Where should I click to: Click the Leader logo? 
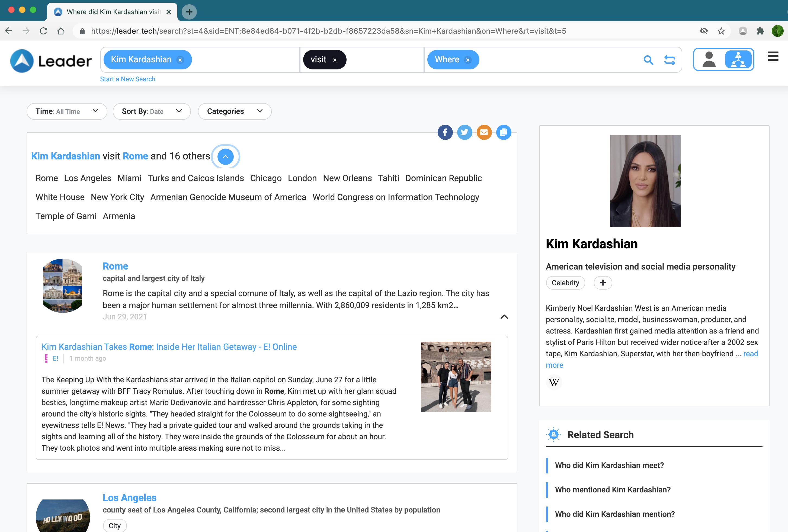point(51,61)
